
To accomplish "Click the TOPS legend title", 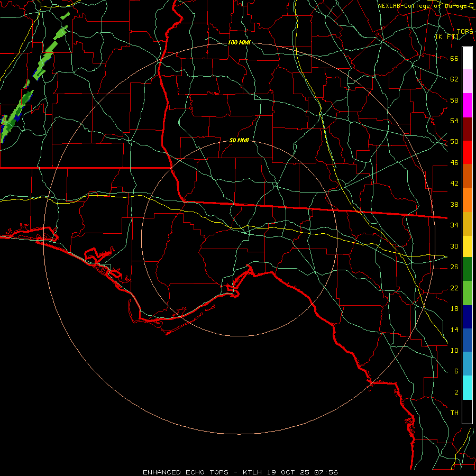I will point(465,32).
